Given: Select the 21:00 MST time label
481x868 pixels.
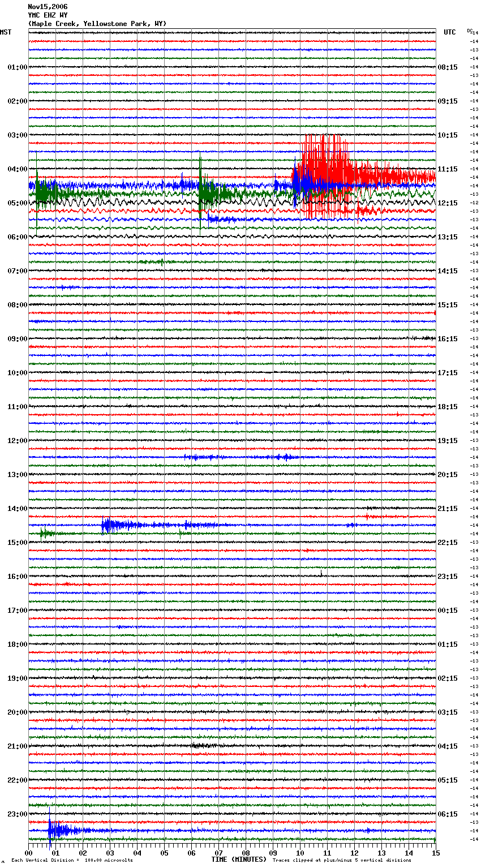Looking at the screenshot, I should pyautogui.click(x=18, y=746).
